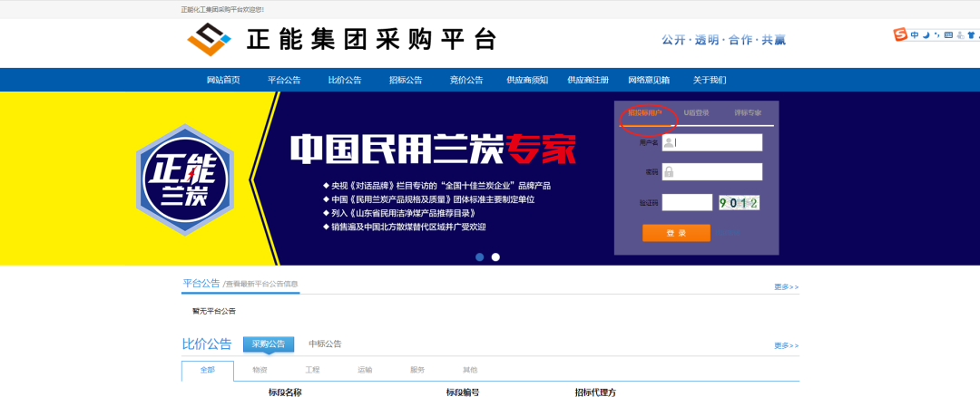Switch to the 评标专家 login tab
Screen dimensions: 980x397
click(748, 113)
